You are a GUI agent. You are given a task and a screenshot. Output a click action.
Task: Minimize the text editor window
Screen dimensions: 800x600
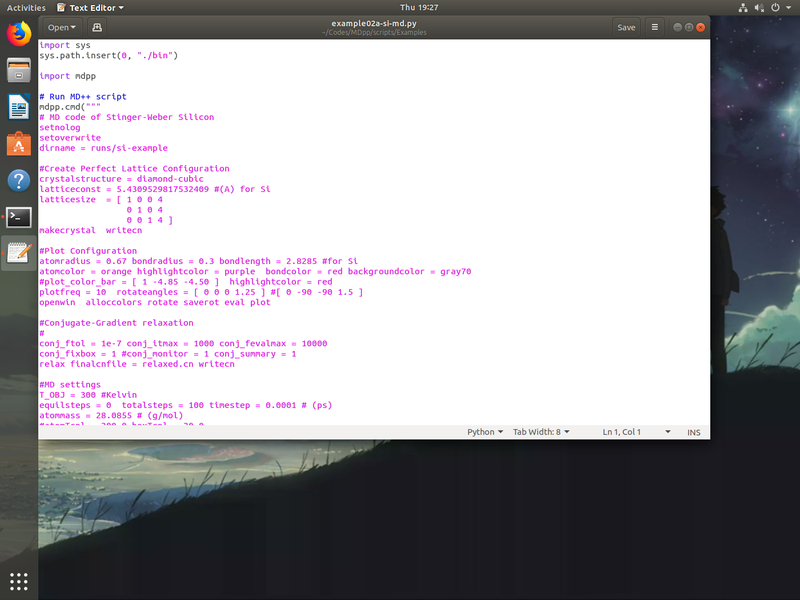point(678,28)
